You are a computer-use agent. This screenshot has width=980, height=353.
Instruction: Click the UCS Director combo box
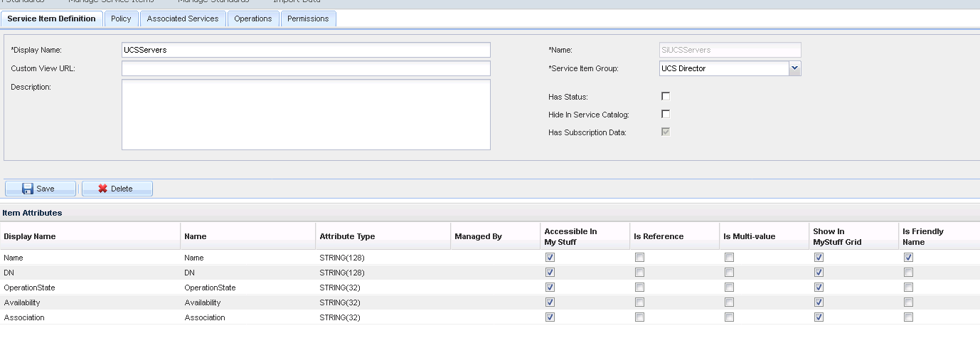pyautogui.click(x=730, y=68)
